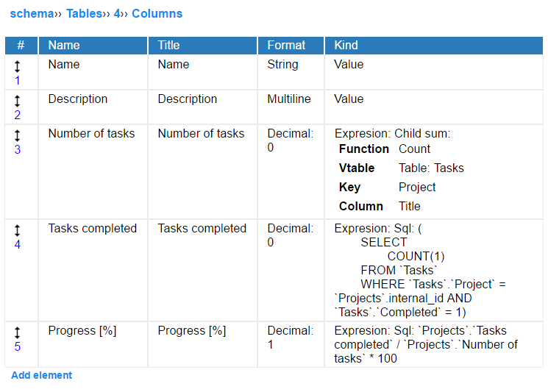Viewport: 548px width, 392px height.
Task: Click move handle of Number of tasks row
Action: [x=17, y=135]
